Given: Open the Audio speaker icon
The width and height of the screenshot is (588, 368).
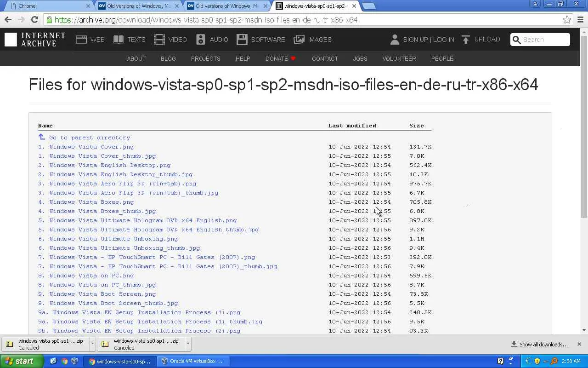Looking at the screenshot, I should click(201, 40).
